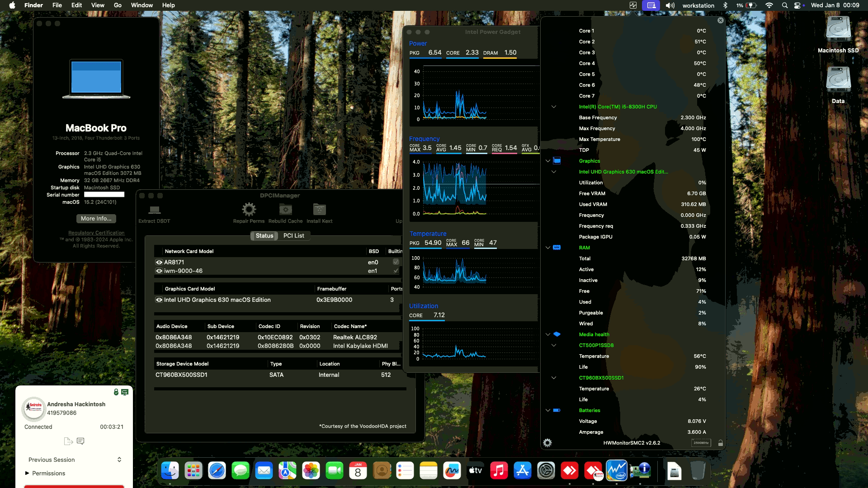868x488 pixels.
Task: Switch to PCI List tab in DPCIManager
Action: tap(293, 235)
